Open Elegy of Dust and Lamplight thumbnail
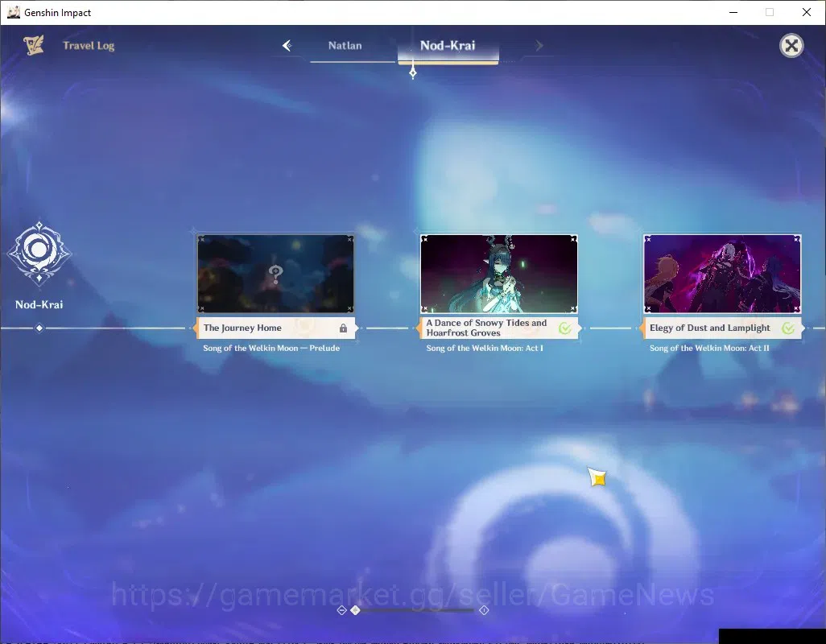Viewport: 826px width, 644px height. [722, 274]
